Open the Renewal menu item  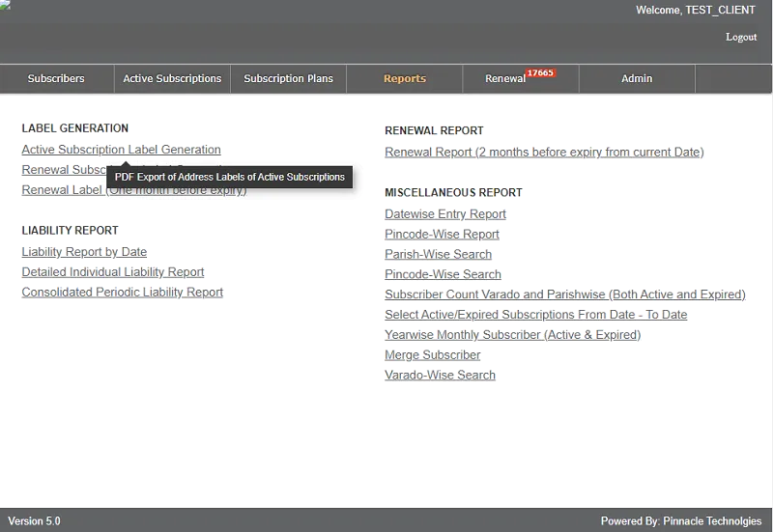click(505, 79)
